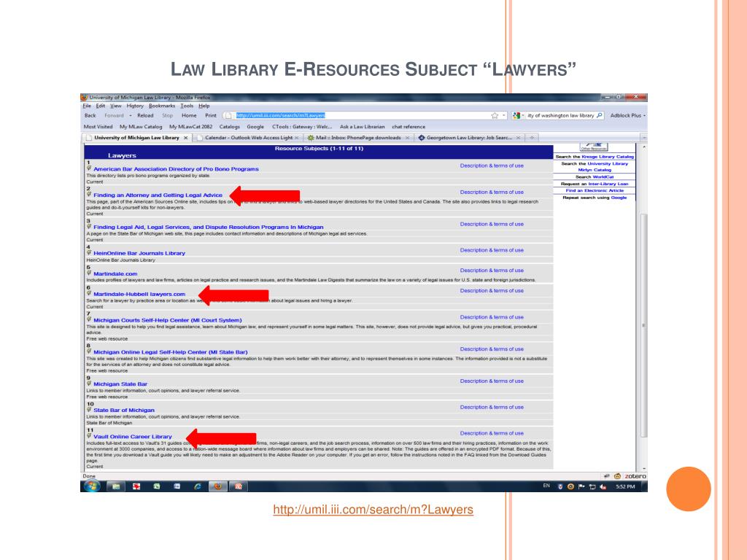
Task: Open the Most Visited bookmarks folder
Action: tap(98, 127)
